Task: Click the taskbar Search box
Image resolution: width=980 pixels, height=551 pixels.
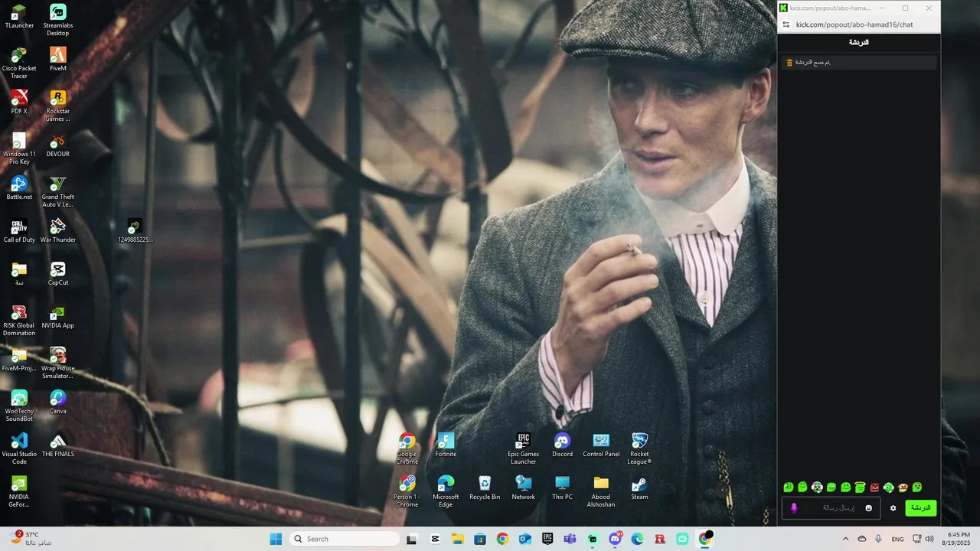Action: pos(345,539)
